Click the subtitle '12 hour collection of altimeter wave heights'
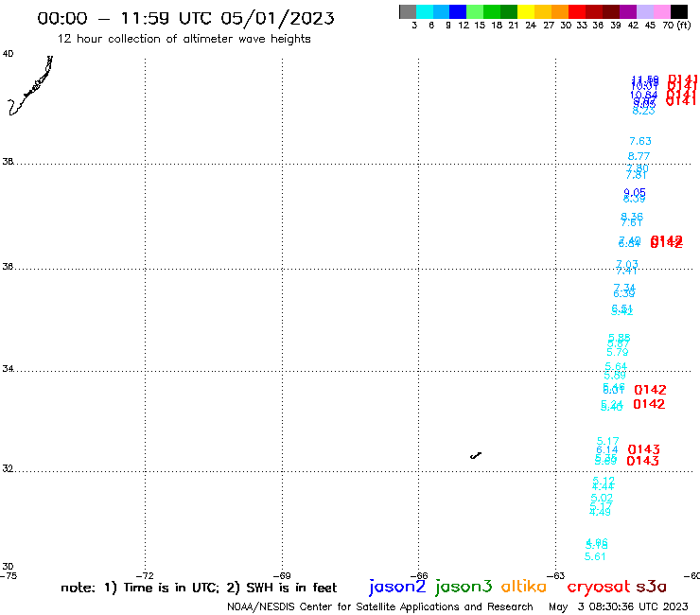 pos(184,39)
